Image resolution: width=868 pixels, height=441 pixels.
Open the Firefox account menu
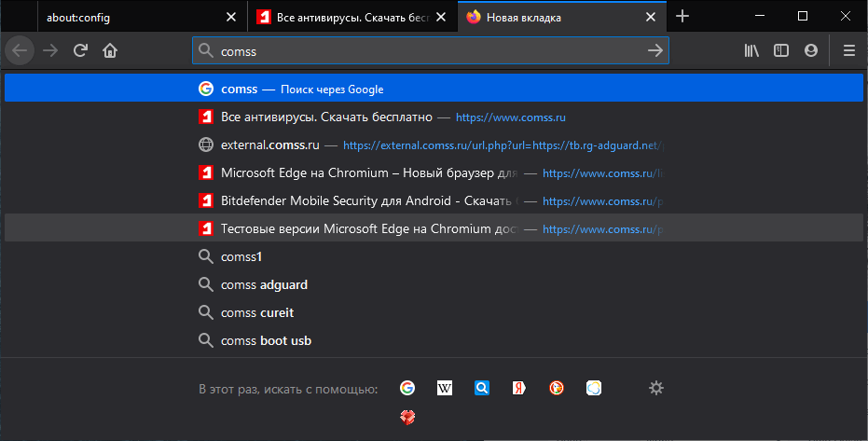811,51
